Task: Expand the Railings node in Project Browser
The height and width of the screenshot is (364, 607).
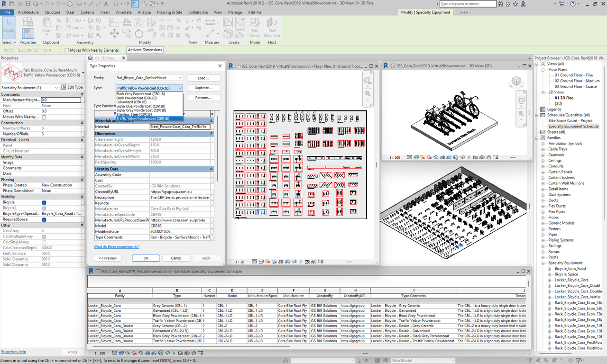Action: click(x=543, y=246)
